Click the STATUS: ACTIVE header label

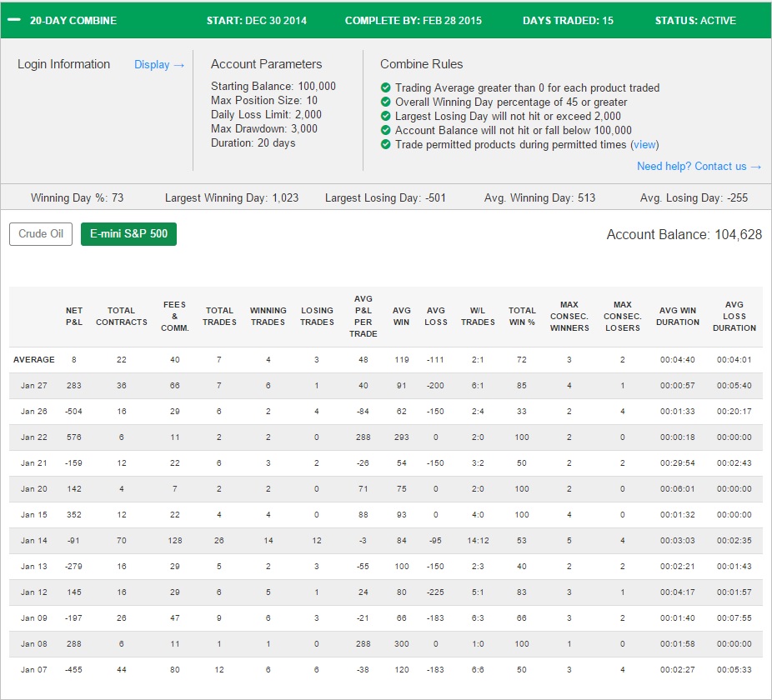coord(695,21)
